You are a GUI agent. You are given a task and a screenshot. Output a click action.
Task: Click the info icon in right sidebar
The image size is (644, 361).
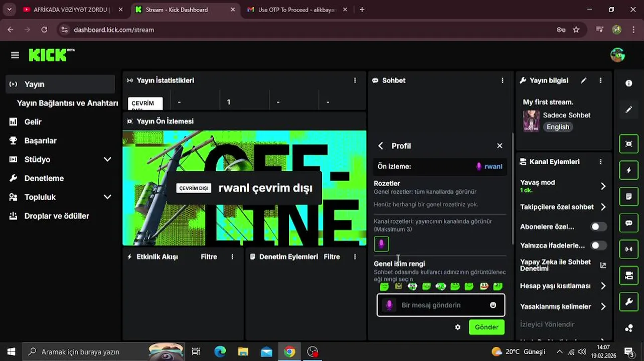(x=629, y=83)
